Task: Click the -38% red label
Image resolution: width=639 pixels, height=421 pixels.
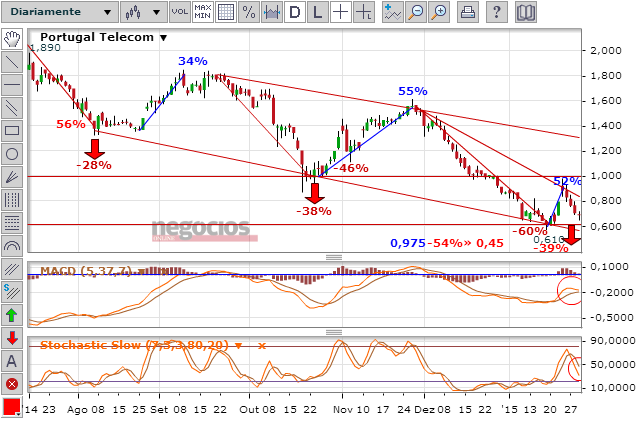Action: [314, 211]
